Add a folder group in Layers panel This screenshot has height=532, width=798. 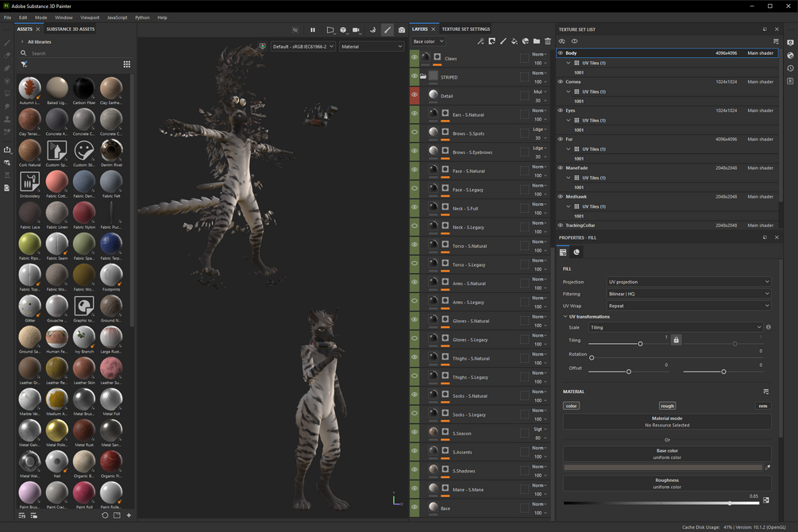click(x=537, y=41)
